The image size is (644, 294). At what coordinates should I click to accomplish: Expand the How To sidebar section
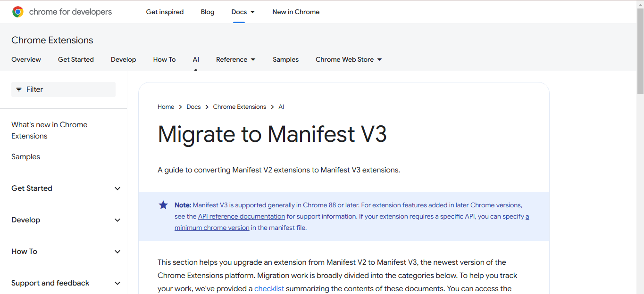click(x=117, y=251)
